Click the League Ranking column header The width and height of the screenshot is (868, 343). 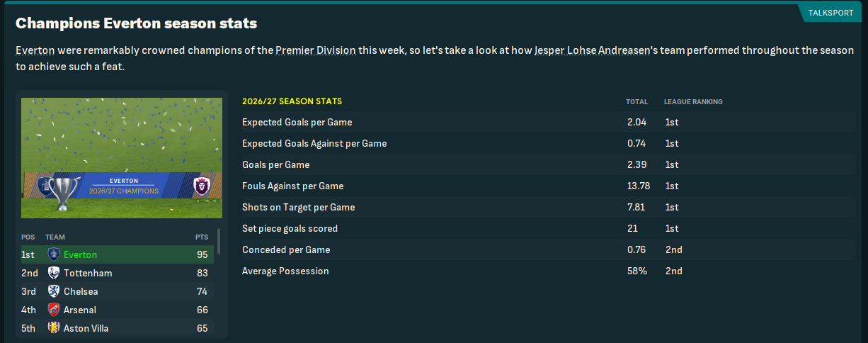693,102
